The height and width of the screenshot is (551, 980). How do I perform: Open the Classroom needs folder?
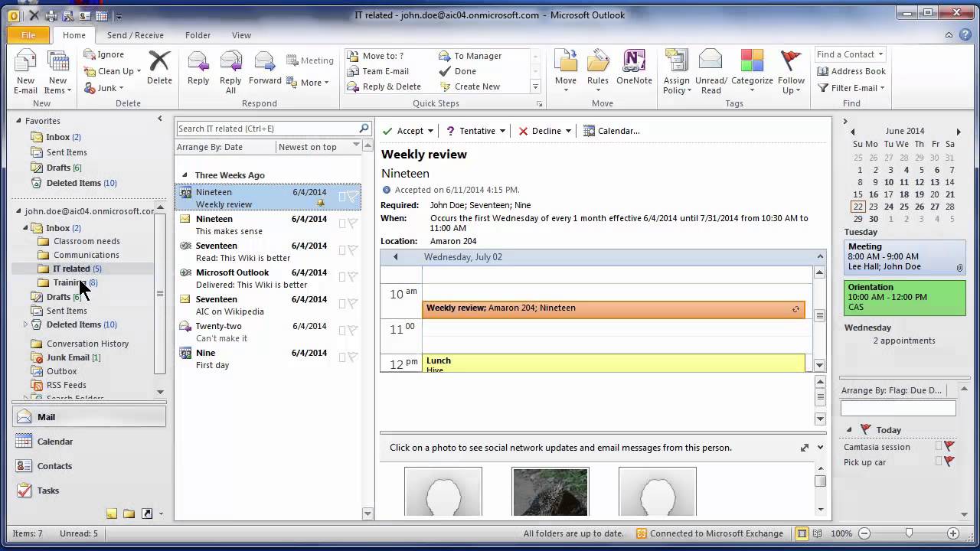87,241
